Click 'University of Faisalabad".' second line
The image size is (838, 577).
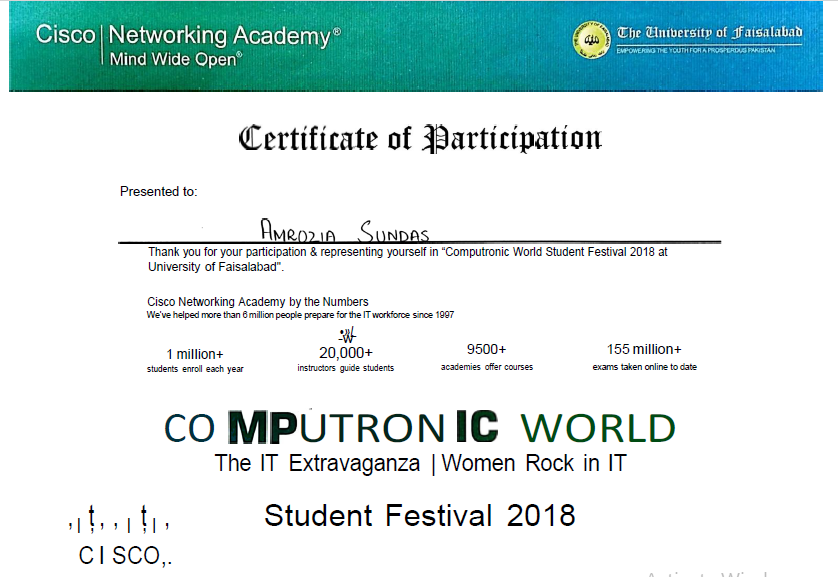tap(216, 267)
